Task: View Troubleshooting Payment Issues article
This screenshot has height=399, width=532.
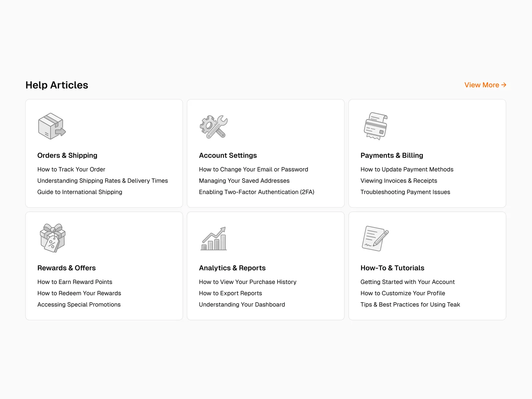Action: click(x=405, y=192)
